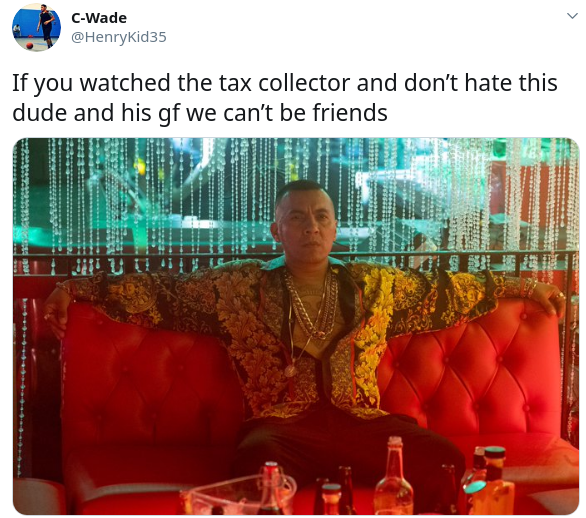Click the basketball in the profile avatar
The height and width of the screenshot is (518, 586).
coord(30,46)
